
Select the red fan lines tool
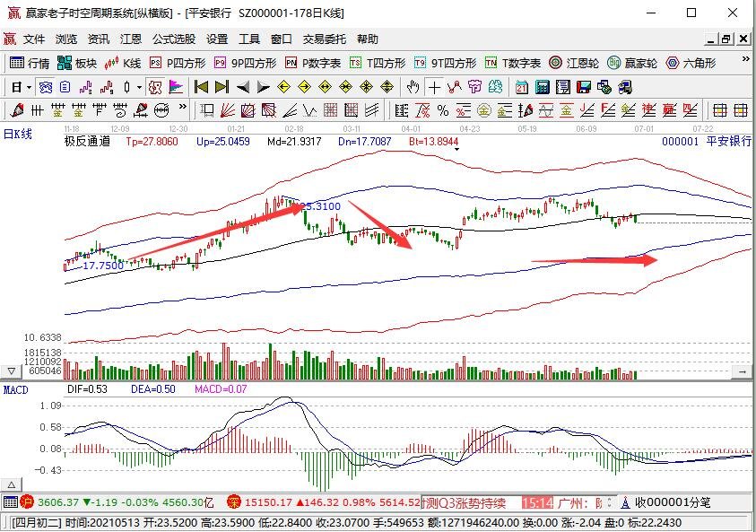tap(228, 110)
